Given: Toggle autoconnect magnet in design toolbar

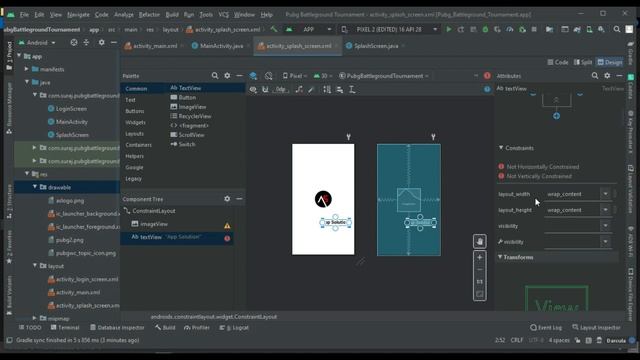Looking at the screenshot, I should 265,89.
